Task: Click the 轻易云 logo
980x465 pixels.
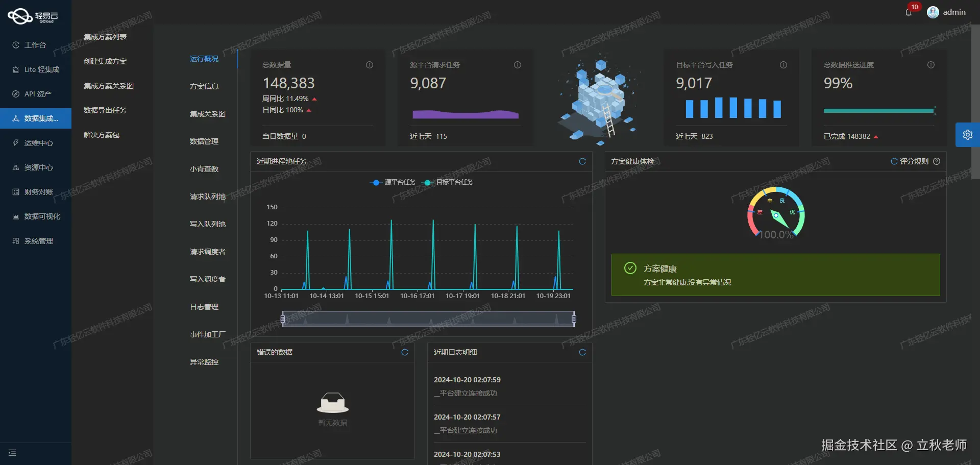Action: 33,16
